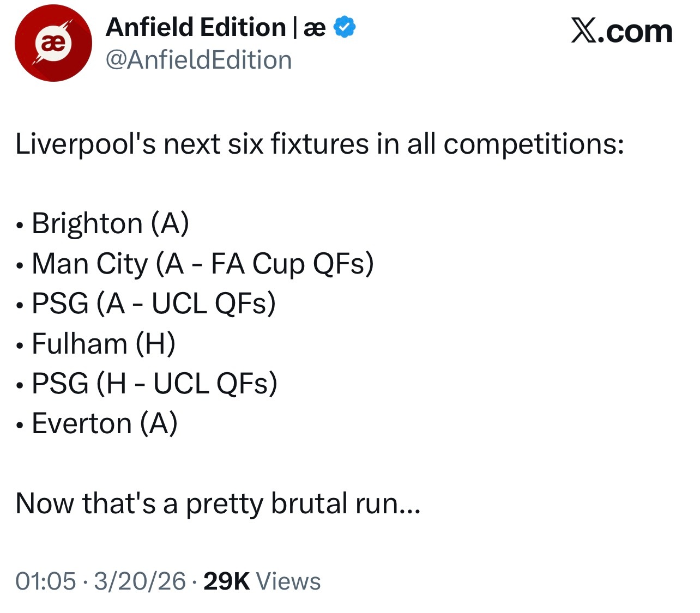
Task: Select the Man City fixture name
Action: click(x=90, y=264)
